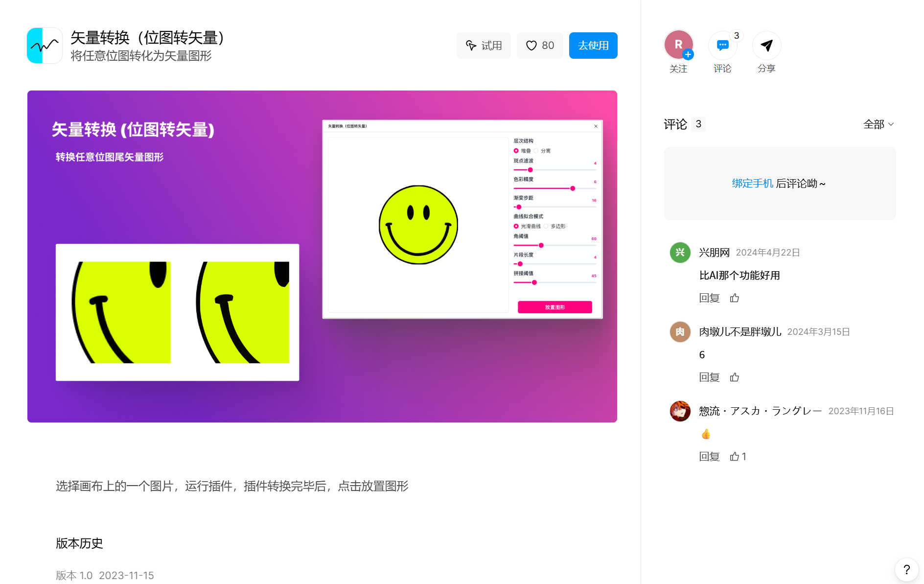The image size is (924, 584).
Task: Click username 惣流・アスカ・ラングレー
Action: point(761,411)
